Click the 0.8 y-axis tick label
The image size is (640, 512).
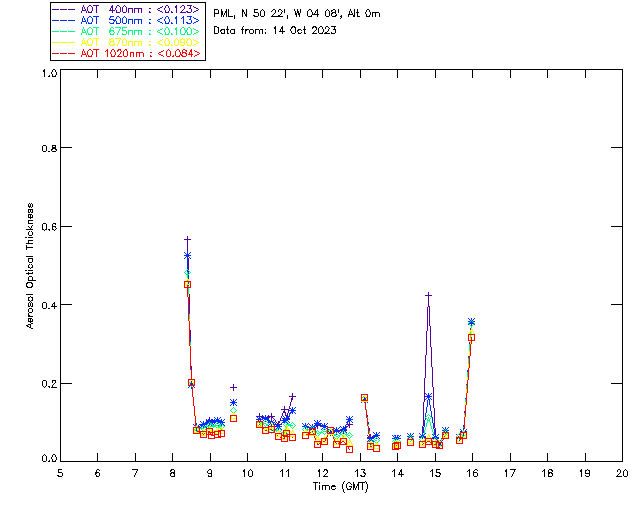pyautogui.click(x=49, y=148)
